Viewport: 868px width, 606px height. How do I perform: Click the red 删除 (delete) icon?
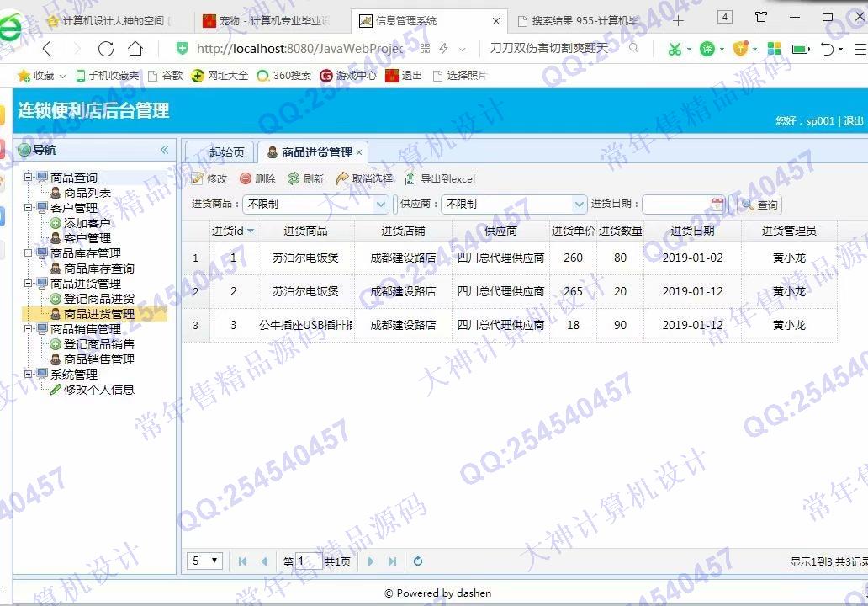tap(246, 178)
